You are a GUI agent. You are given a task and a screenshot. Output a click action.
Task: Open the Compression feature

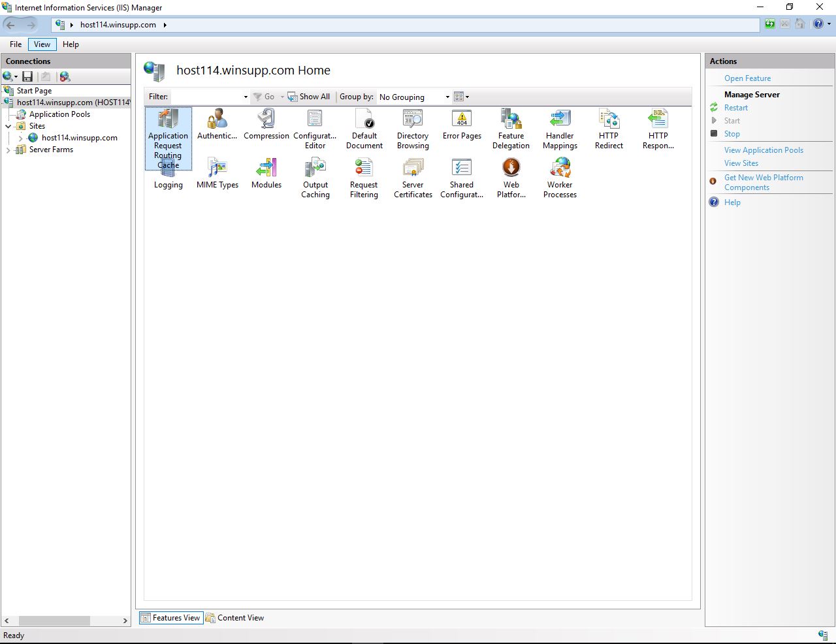tap(266, 125)
